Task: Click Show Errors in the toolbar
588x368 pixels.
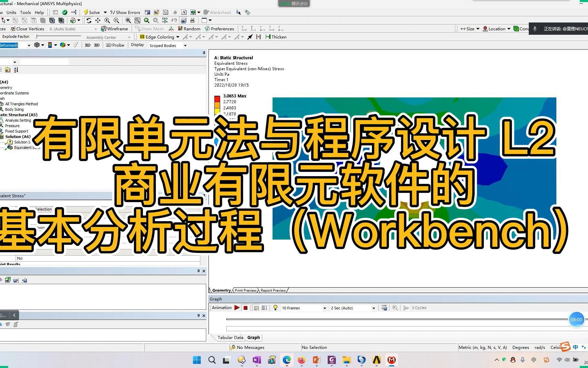Action: click(125, 12)
